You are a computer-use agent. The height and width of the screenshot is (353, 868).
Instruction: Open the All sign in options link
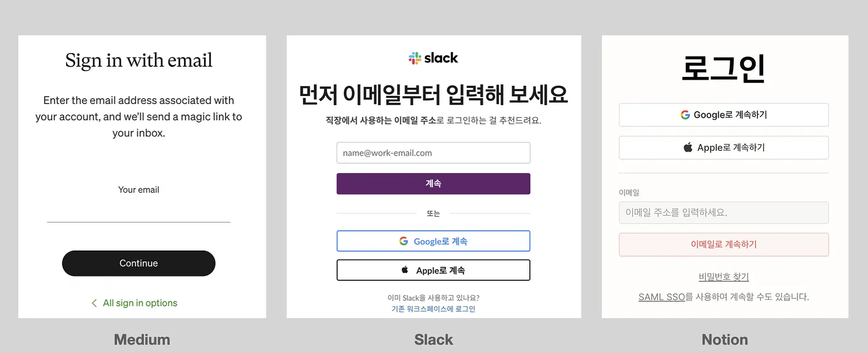(x=140, y=303)
